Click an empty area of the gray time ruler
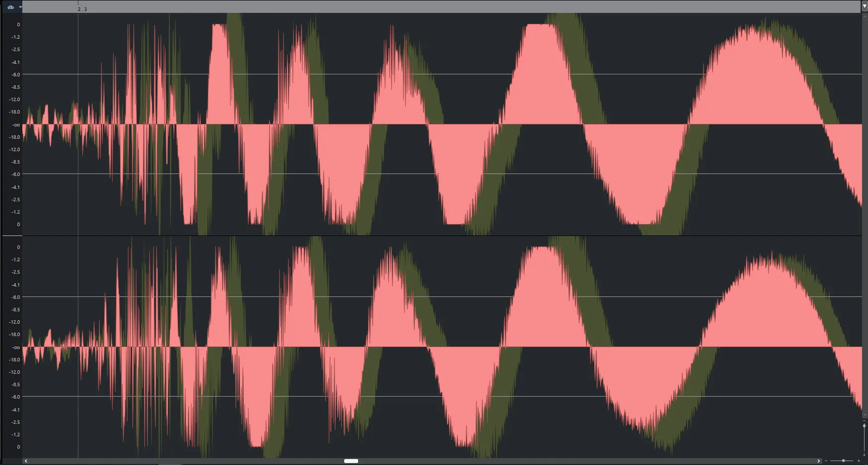868x465 pixels. (446, 6)
